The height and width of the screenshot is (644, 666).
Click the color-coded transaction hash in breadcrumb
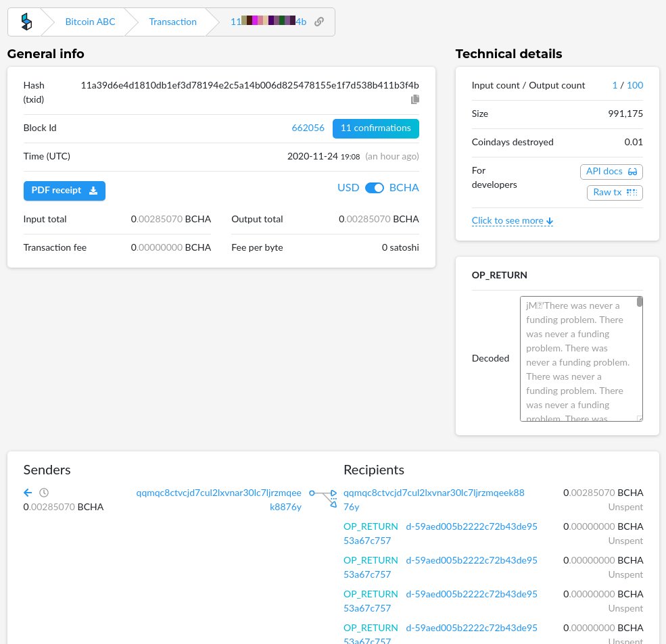[x=268, y=22]
